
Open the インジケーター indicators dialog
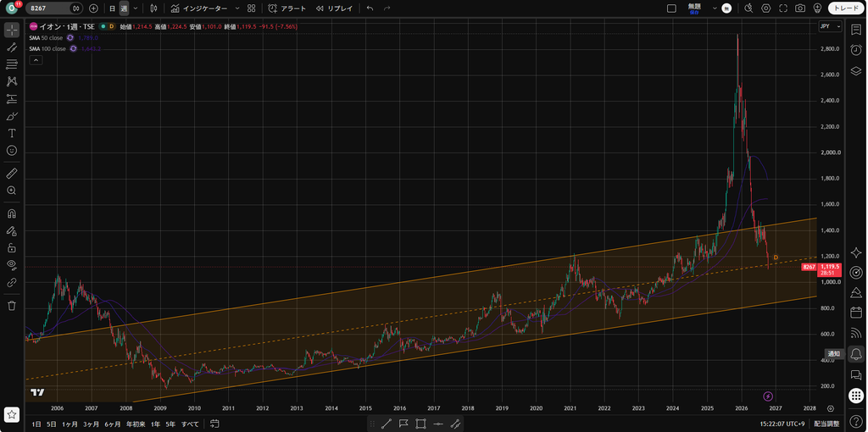198,8
